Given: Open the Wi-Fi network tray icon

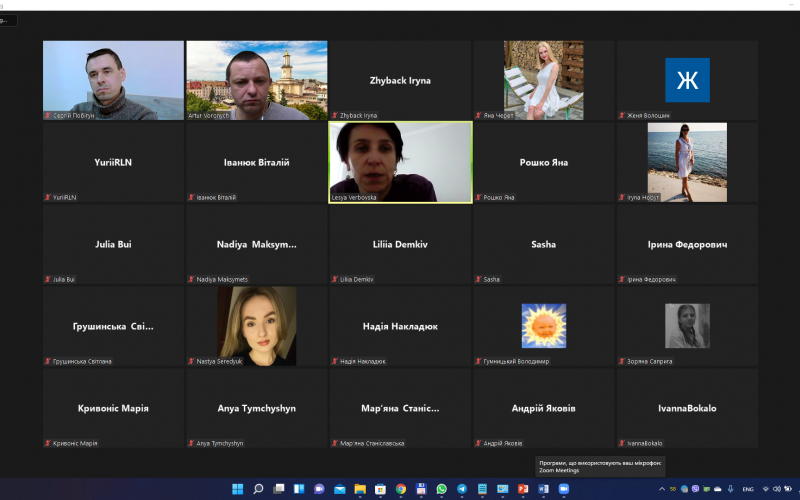Looking at the screenshot, I should 765,489.
